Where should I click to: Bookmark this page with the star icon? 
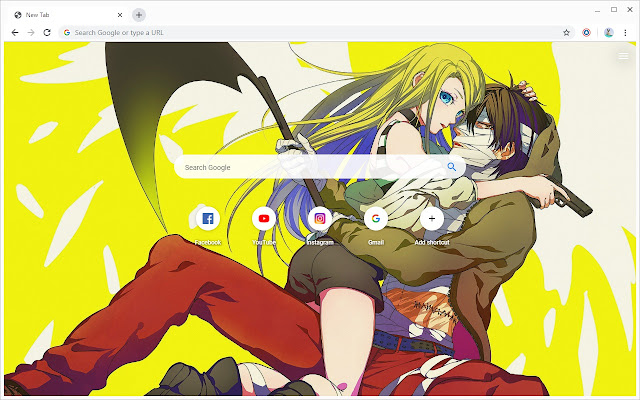[566, 33]
